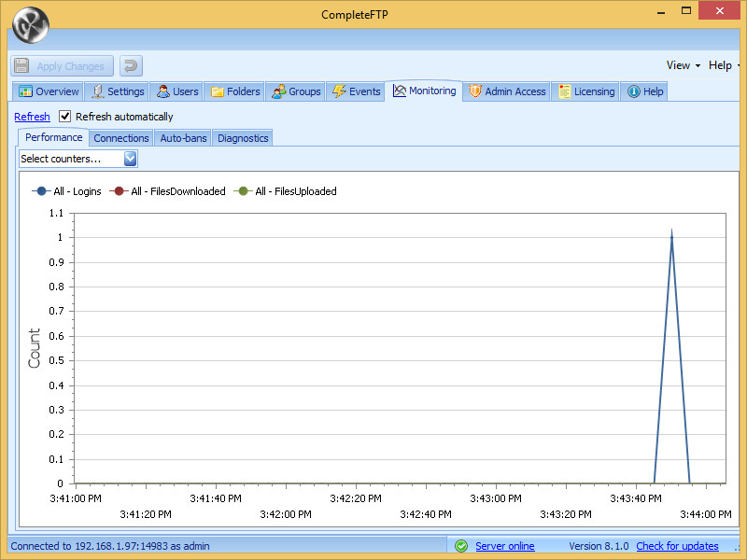Screen dimensions: 747x560
Task: Click the Settings tab wrench icon
Action: coord(98,91)
